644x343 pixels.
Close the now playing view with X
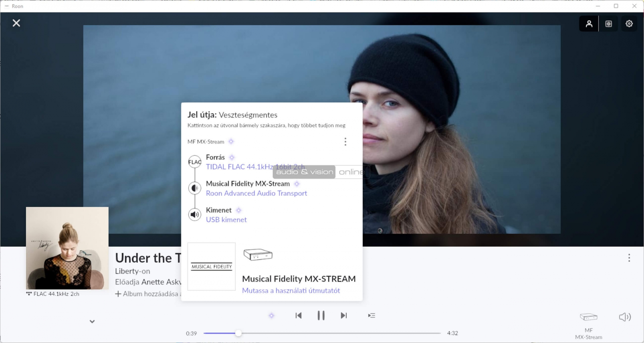pyautogui.click(x=16, y=23)
